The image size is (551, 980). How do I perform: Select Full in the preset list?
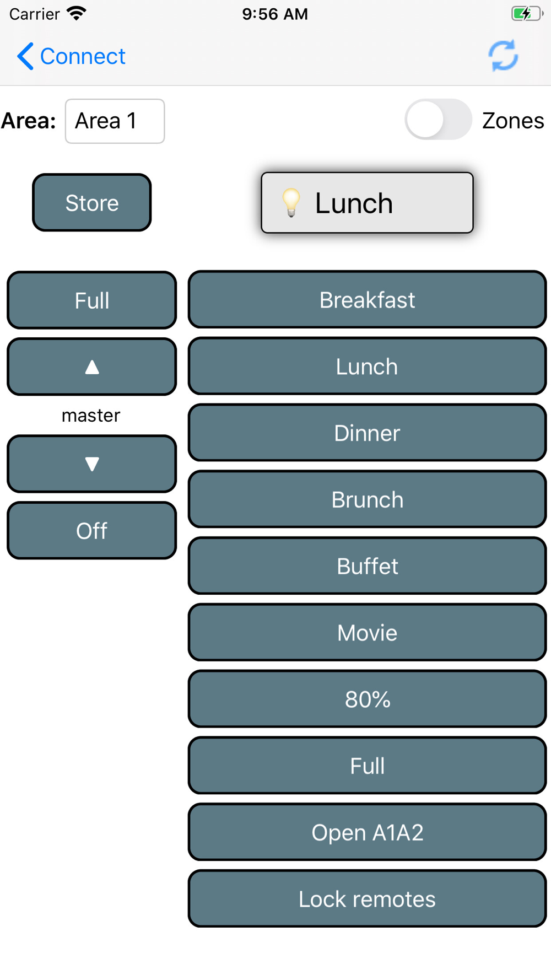367,766
